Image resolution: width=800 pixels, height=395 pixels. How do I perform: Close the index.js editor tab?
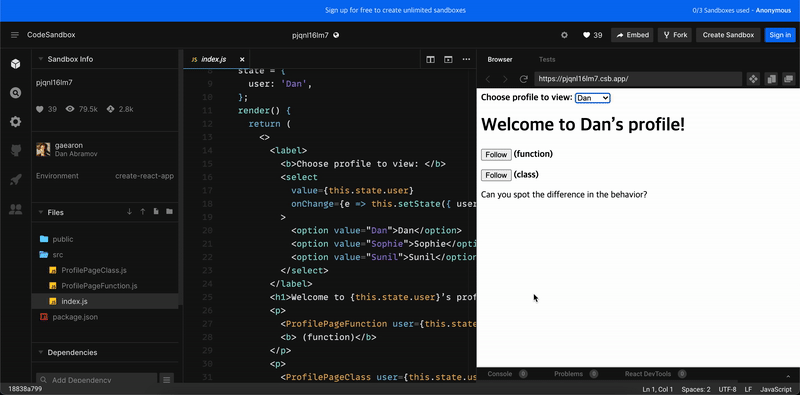pyautogui.click(x=242, y=59)
